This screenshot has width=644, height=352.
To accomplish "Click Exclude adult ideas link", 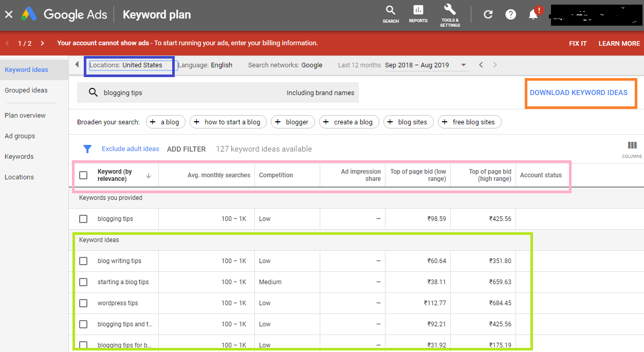I will pyautogui.click(x=131, y=149).
